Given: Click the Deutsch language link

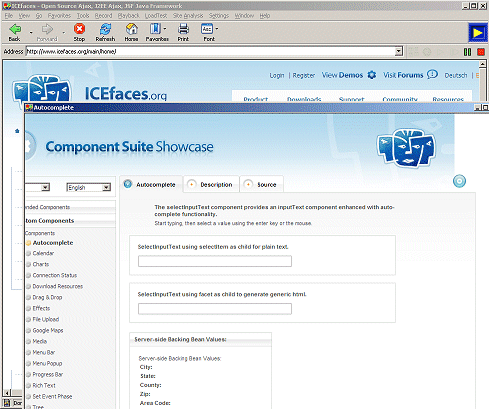Looking at the screenshot, I should 456,76.
